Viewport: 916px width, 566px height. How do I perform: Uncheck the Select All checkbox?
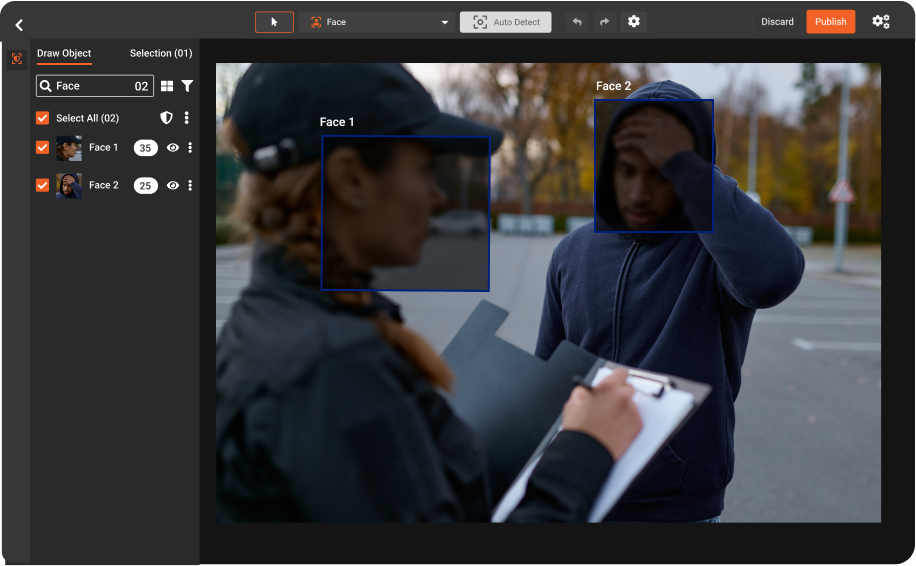click(42, 118)
